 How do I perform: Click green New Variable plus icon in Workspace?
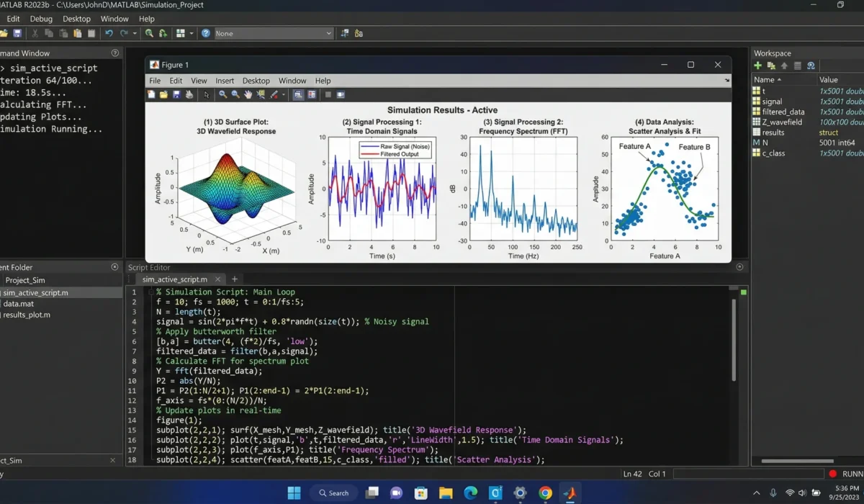coord(758,66)
